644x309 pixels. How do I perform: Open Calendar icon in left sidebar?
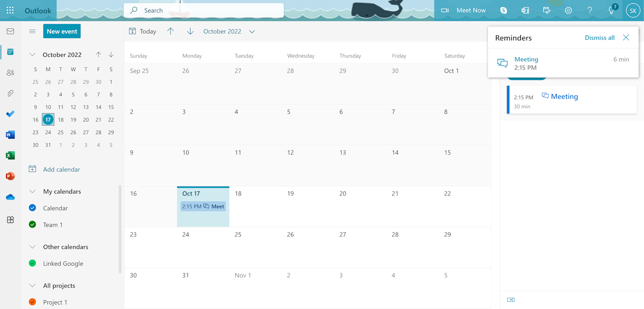[x=10, y=52]
